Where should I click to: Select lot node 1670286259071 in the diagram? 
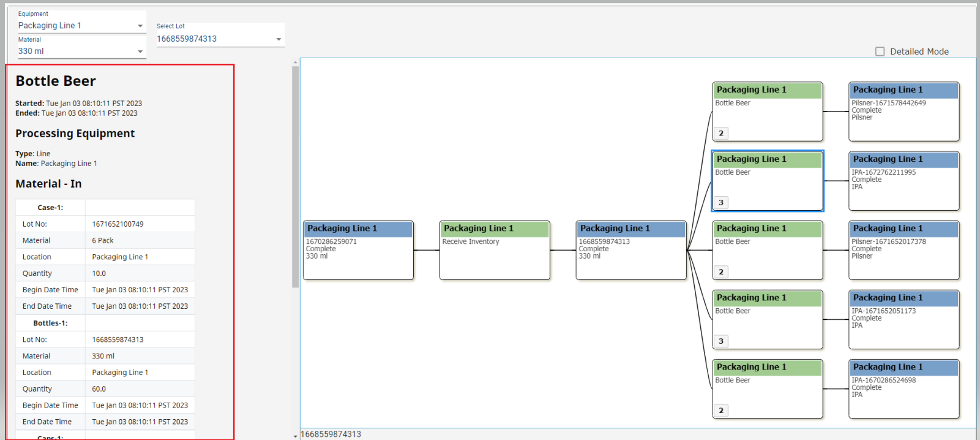[x=358, y=250]
